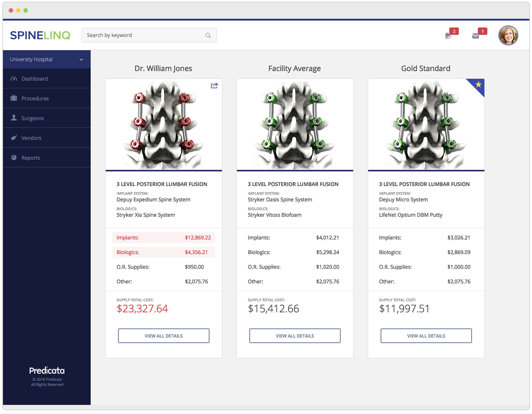Click Gold Standard spine image
The image size is (532, 414).
(x=426, y=124)
